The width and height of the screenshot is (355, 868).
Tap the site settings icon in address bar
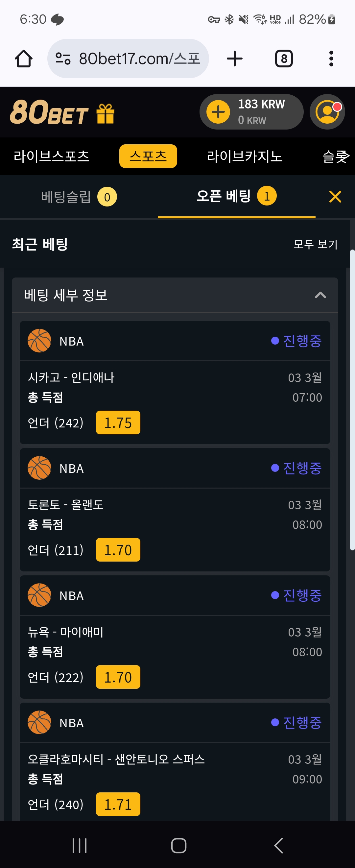pyautogui.click(x=63, y=59)
